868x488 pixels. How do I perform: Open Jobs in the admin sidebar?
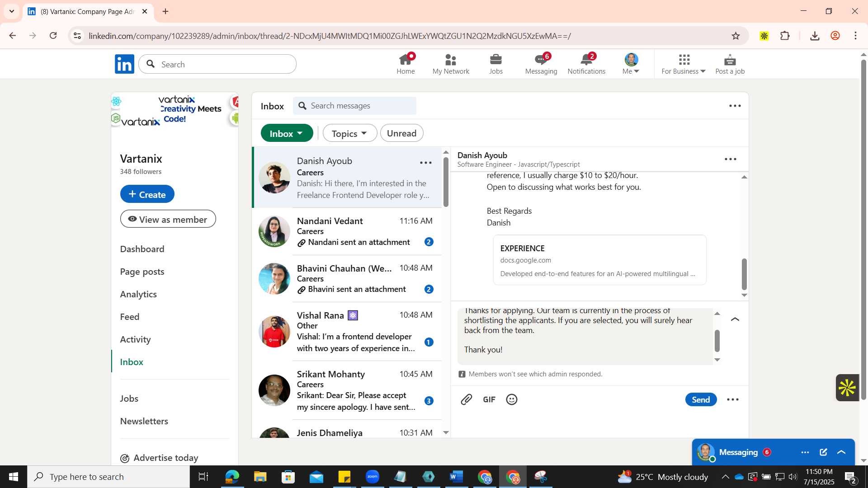click(x=129, y=399)
